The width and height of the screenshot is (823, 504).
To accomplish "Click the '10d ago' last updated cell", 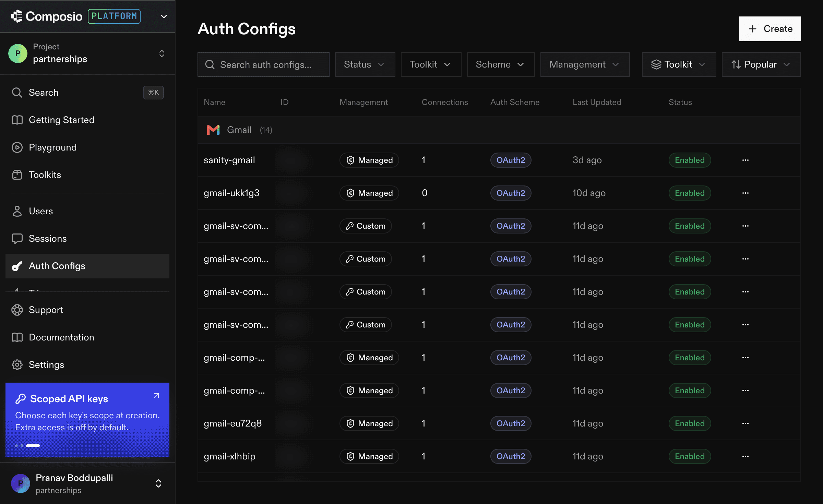I will 589,193.
